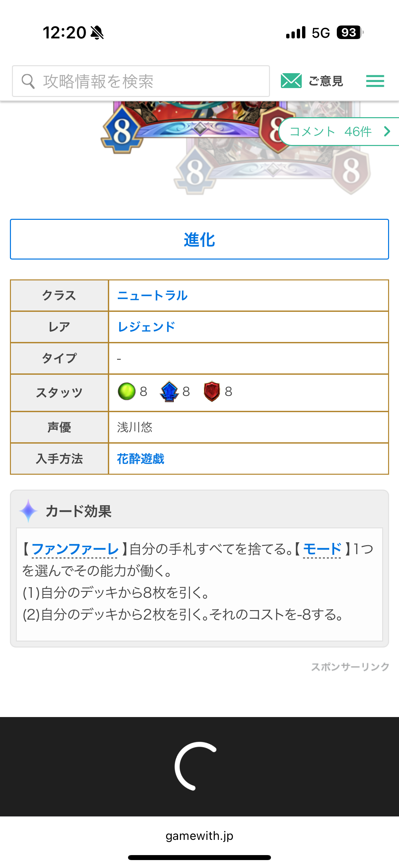Tap the search magnifier icon
Screen dimensions: 399x868
(x=28, y=81)
